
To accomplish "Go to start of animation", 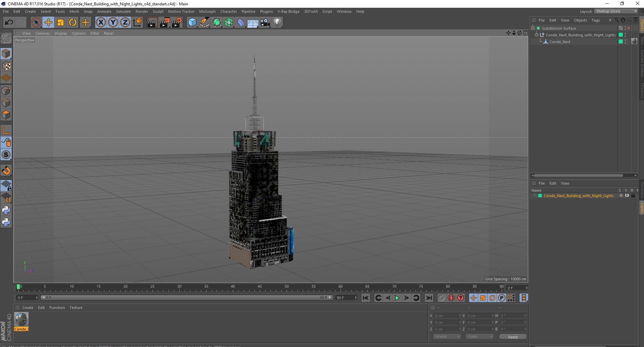I will tap(366, 298).
